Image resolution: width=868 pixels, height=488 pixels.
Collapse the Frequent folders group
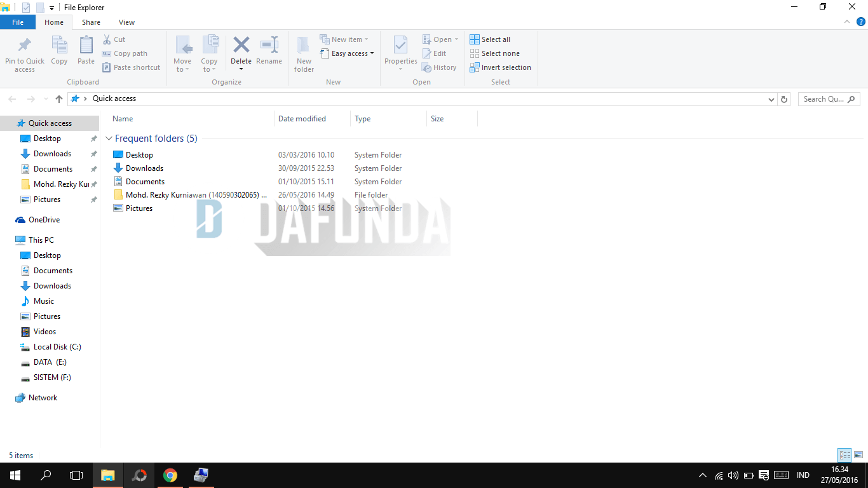click(109, 139)
